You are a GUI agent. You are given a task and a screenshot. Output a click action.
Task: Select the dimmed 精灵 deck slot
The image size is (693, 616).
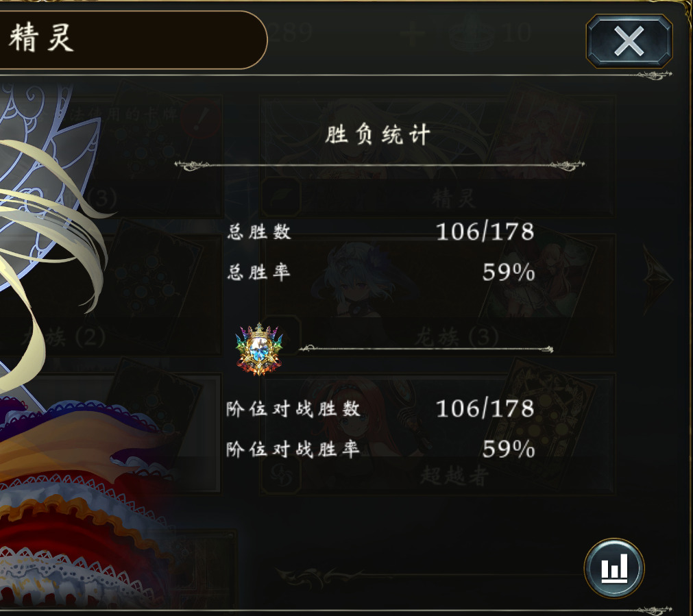coord(437,156)
